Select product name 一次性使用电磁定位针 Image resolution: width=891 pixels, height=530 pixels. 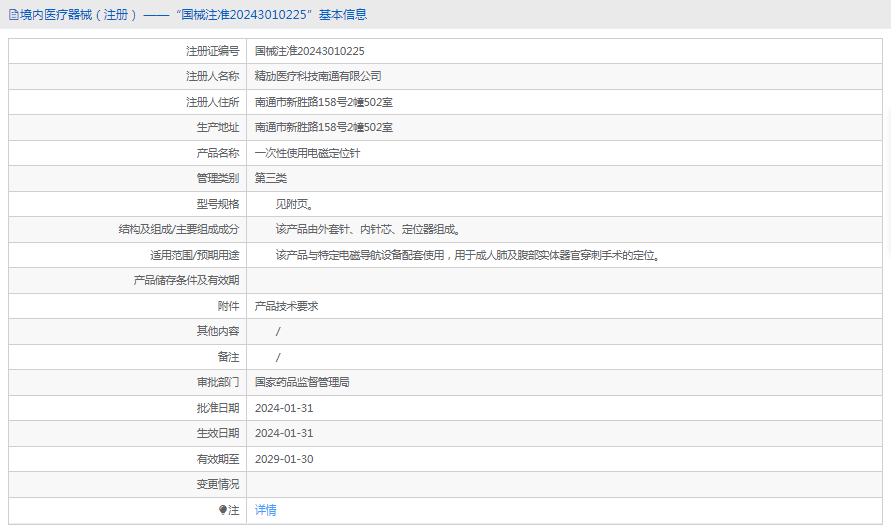click(307, 153)
